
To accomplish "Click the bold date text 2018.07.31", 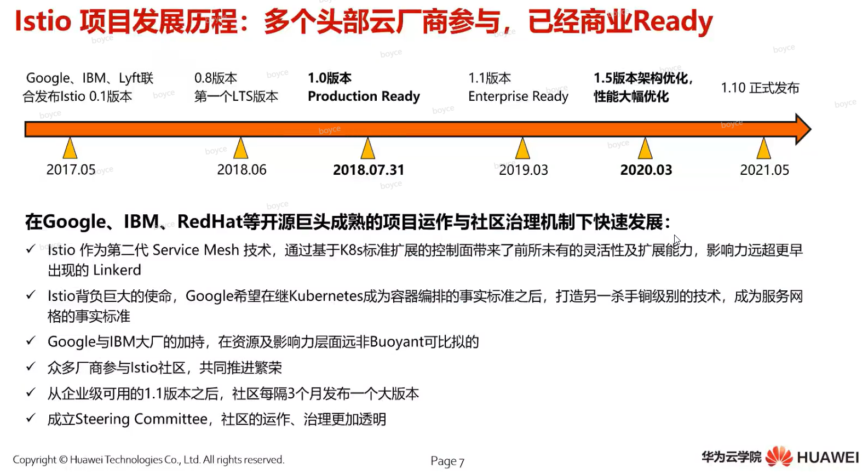I will tap(369, 170).
